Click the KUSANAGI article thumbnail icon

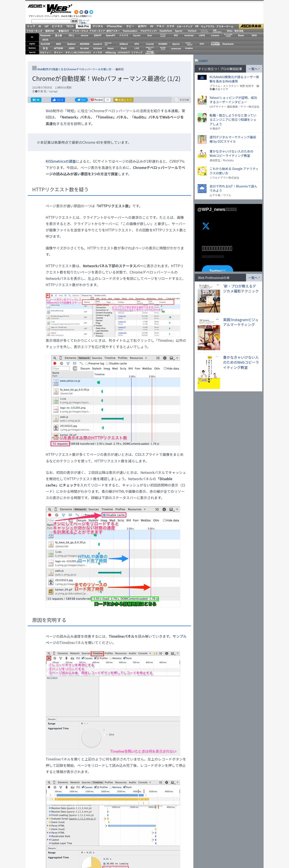pos(202,77)
